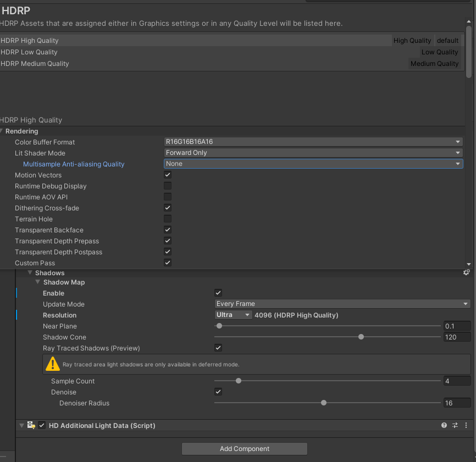Click the yellow warning icon
Viewport: 476px width, 462px height.
(x=53, y=364)
